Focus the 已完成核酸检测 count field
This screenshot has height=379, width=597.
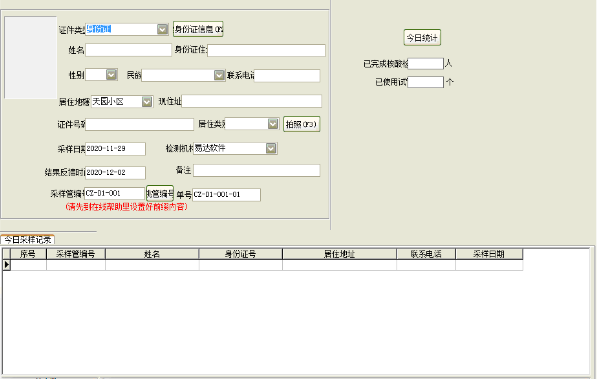426,64
